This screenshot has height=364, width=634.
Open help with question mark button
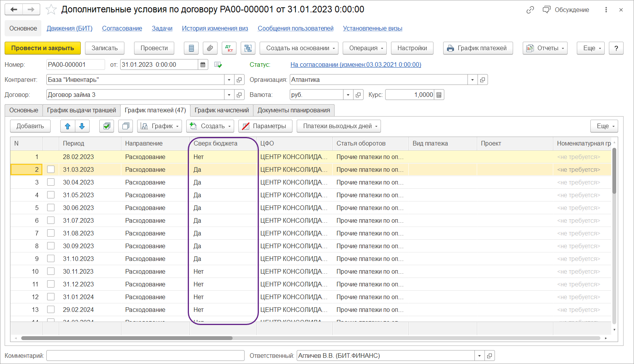click(616, 48)
